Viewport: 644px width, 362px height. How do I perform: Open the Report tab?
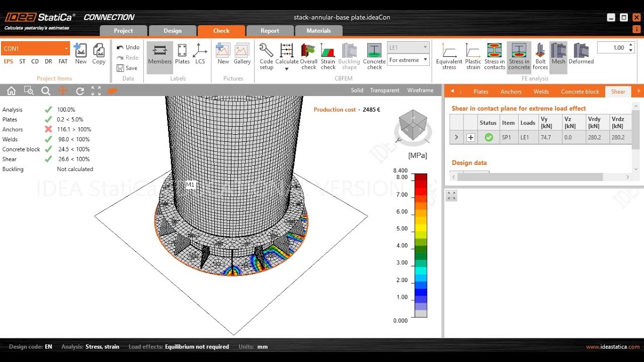(x=270, y=31)
